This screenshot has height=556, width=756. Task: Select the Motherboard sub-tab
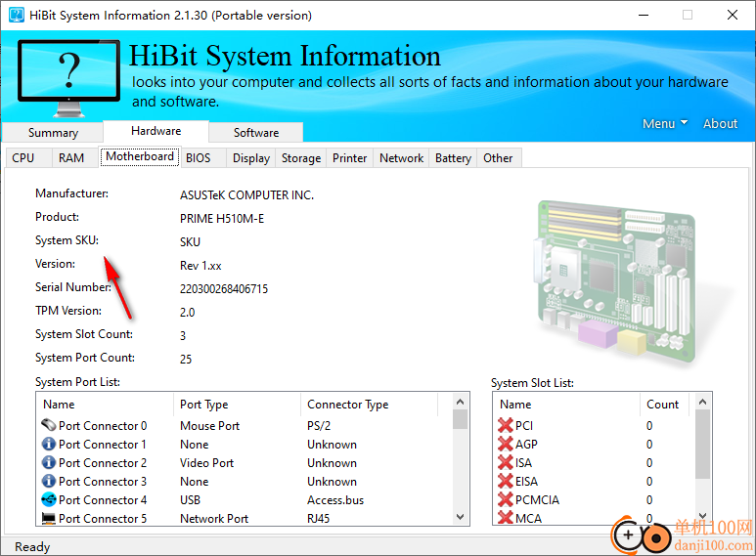pyautogui.click(x=140, y=156)
